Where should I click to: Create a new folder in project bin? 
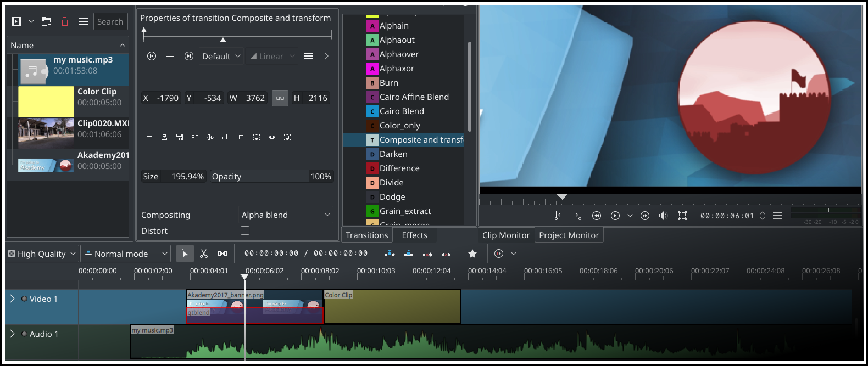pyautogui.click(x=46, y=21)
